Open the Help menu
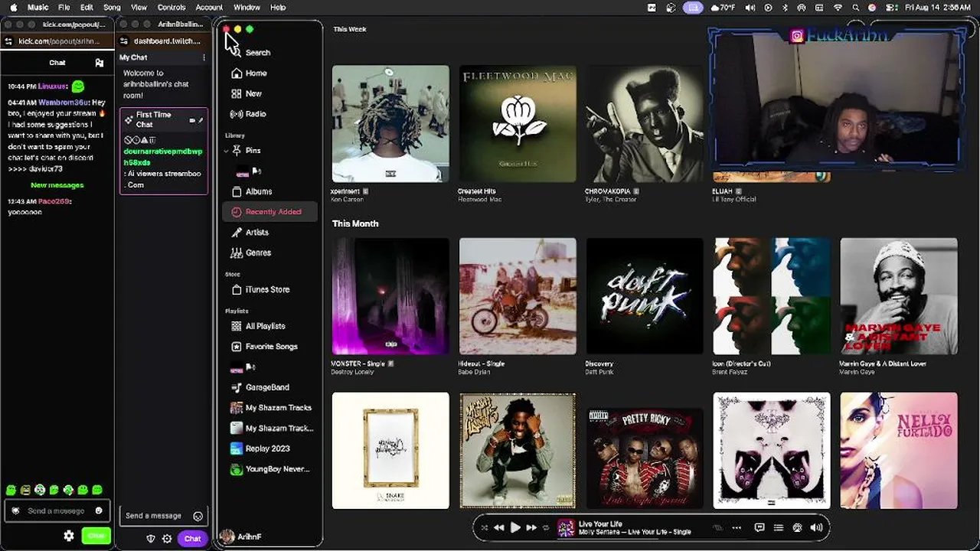Image resolution: width=980 pixels, height=551 pixels. pos(278,8)
